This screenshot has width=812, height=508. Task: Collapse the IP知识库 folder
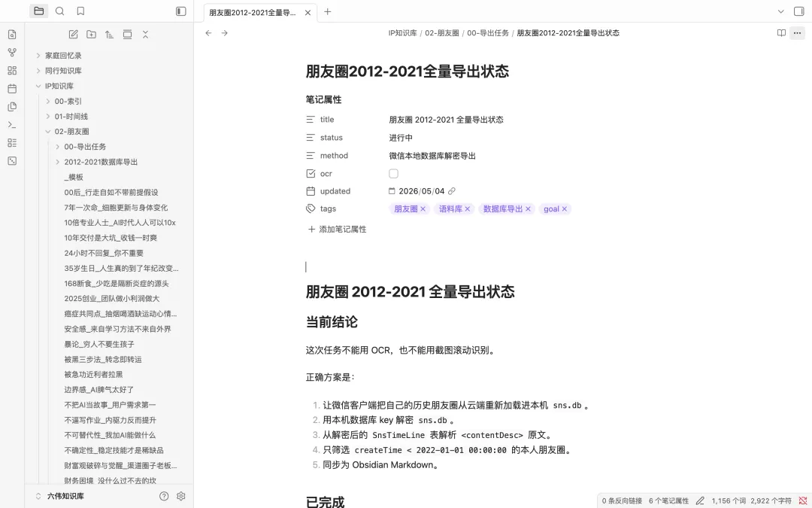click(38, 86)
